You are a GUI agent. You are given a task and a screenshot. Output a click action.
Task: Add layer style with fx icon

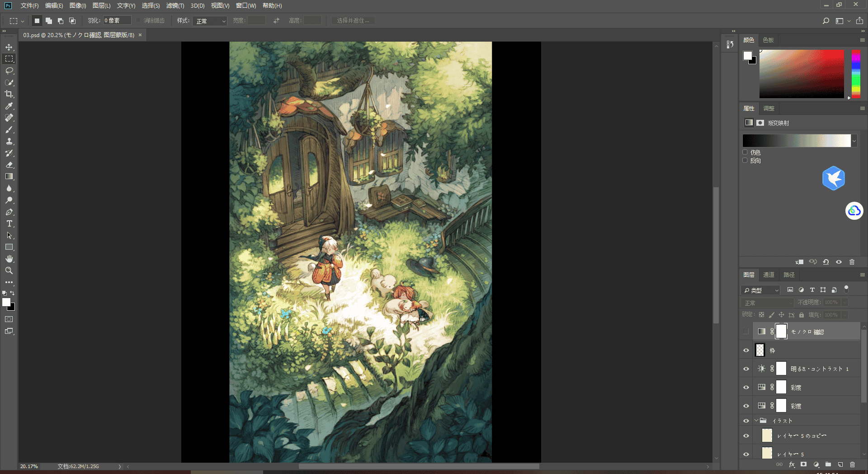tap(792, 465)
